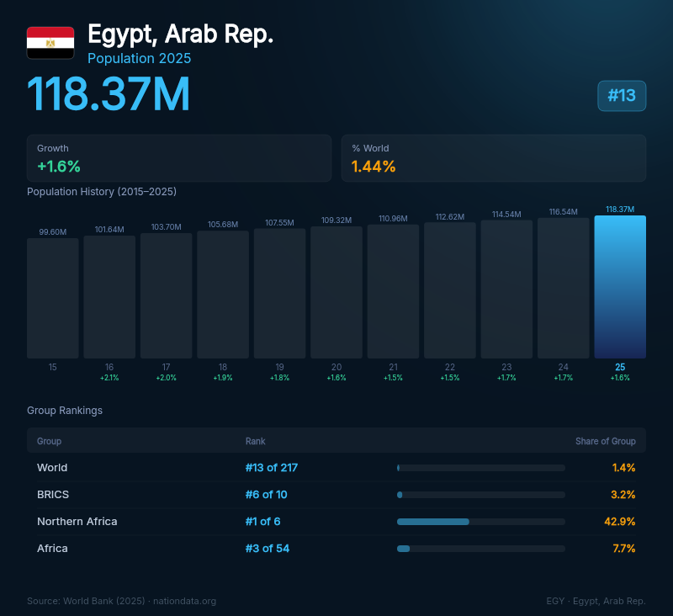Click the +2.0% growth label under 17
The image size is (673, 616).
click(166, 378)
